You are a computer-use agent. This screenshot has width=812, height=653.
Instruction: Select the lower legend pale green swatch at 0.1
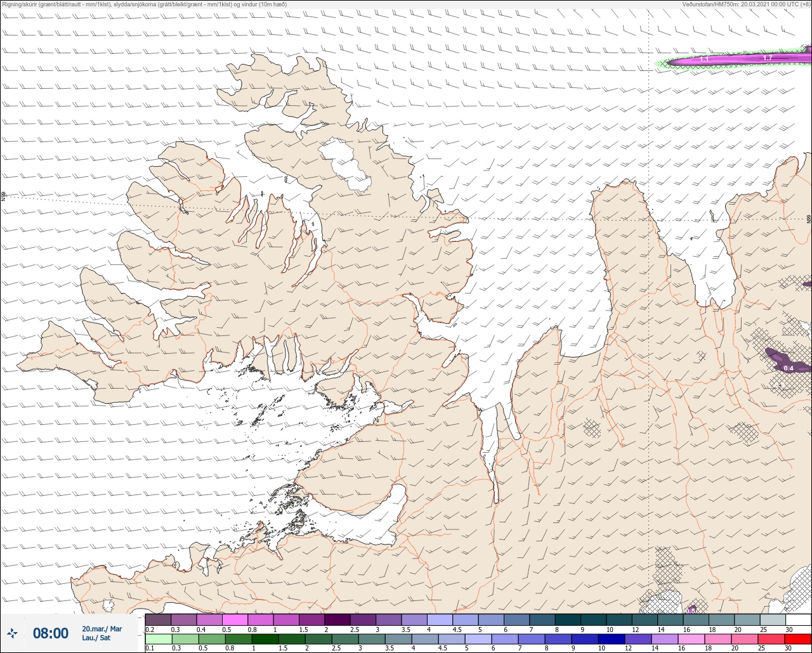tap(158, 638)
